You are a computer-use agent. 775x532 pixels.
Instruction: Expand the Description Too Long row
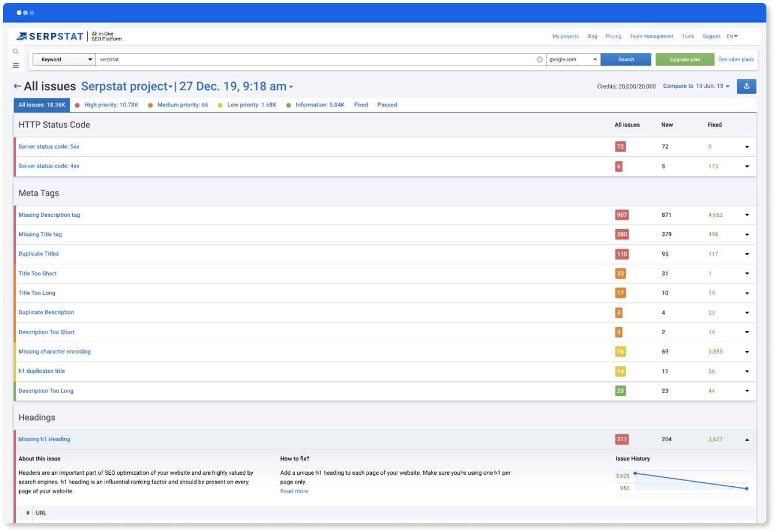747,391
